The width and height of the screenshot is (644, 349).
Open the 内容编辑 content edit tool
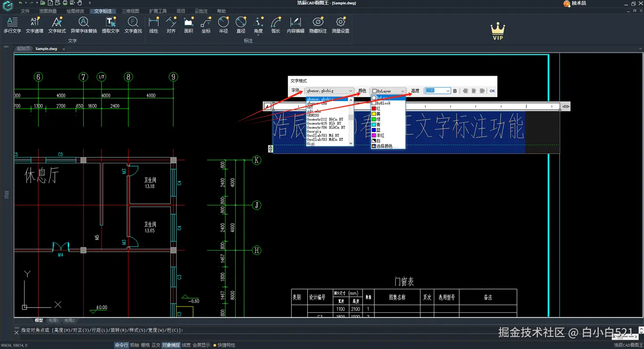[x=295, y=25]
